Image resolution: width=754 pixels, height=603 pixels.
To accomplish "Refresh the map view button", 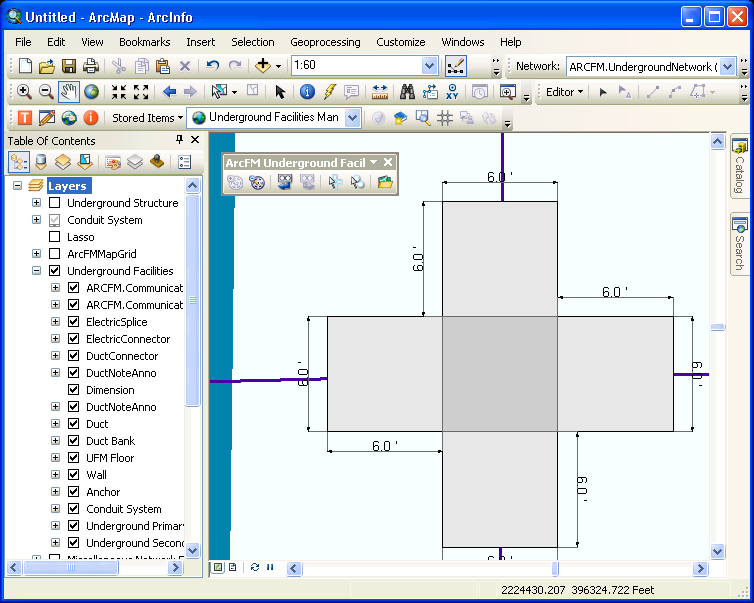I will (255, 567).
